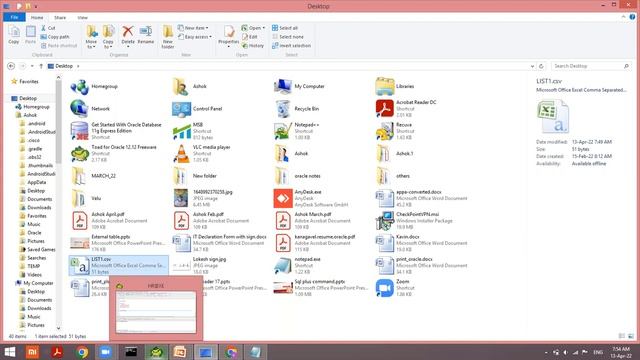This screenshot has height=360, width=640.
Task: Open the Open dropdown in ribbon
Action: point(253,28)
